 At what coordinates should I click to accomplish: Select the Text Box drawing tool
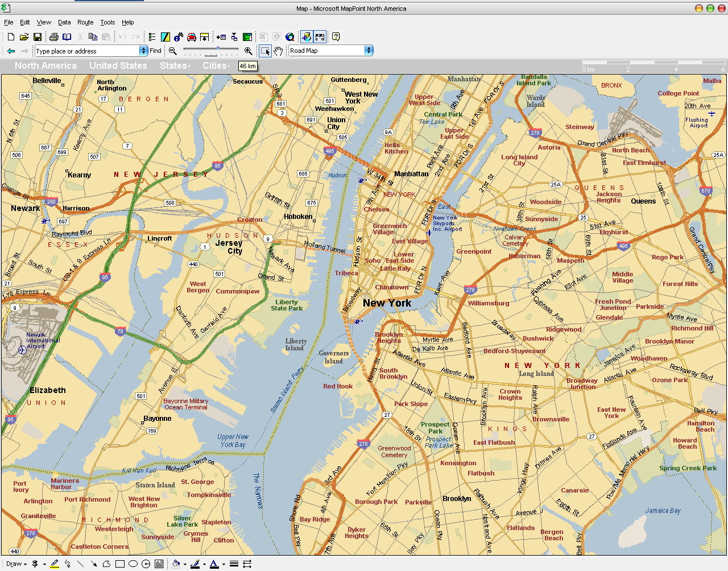(x=159, y=564)
